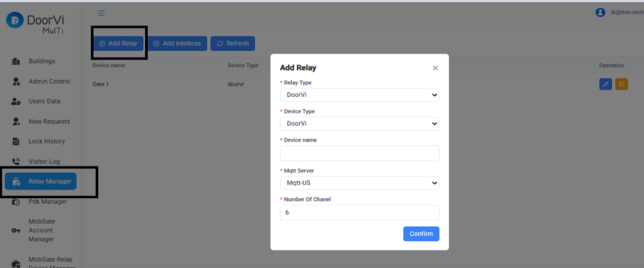Open the user profile avatar icon
This screenshot has width=644, height=268.
click(x=600, y=12)
